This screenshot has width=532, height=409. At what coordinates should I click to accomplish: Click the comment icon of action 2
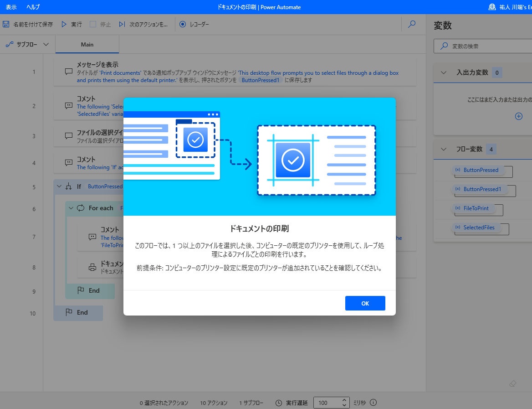[x=68, y=106]
